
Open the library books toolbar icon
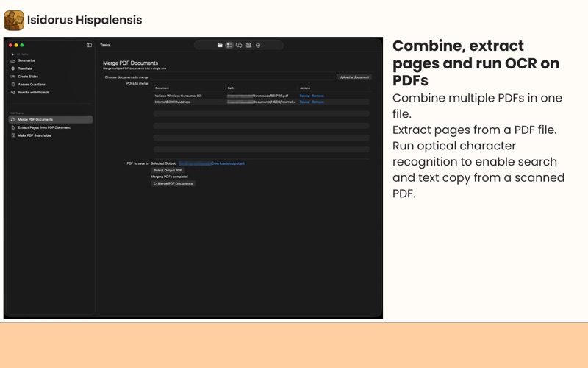coord(248,46)
